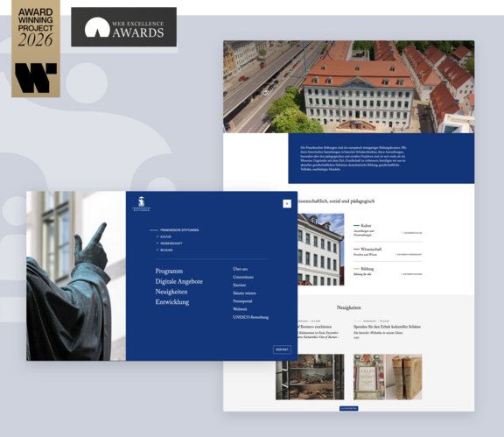This screenshot has height=437, width=504.
Task: Open UNESCO-Bewerbung in the menu
Action: [251, 317]
